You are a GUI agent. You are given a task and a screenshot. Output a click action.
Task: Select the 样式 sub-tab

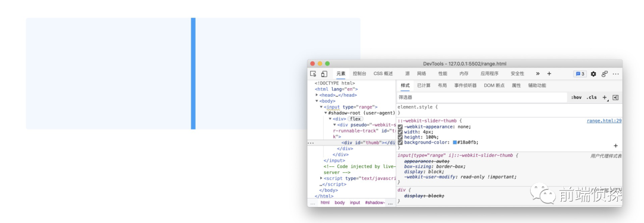(x=405, y=85)
